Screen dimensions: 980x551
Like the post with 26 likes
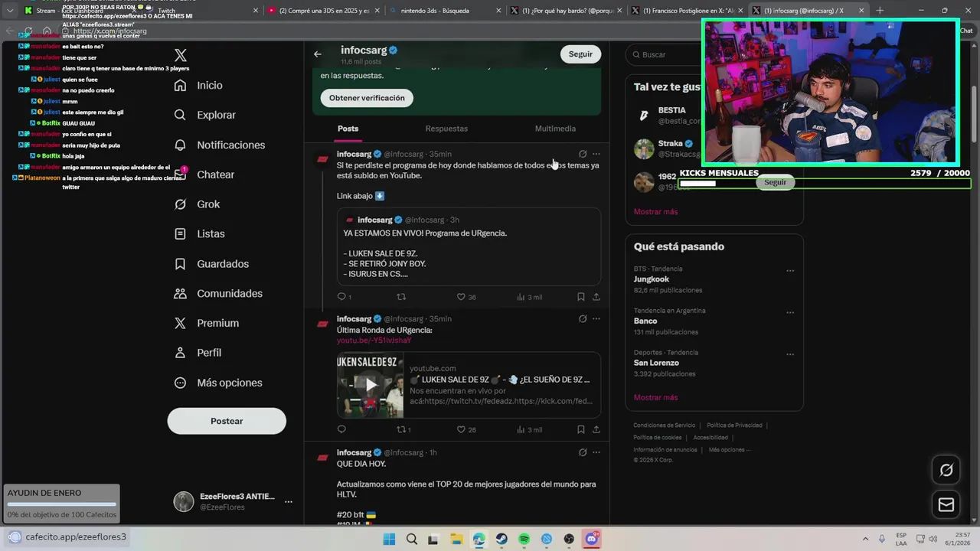pyautogui.click(x=465, y=429)
